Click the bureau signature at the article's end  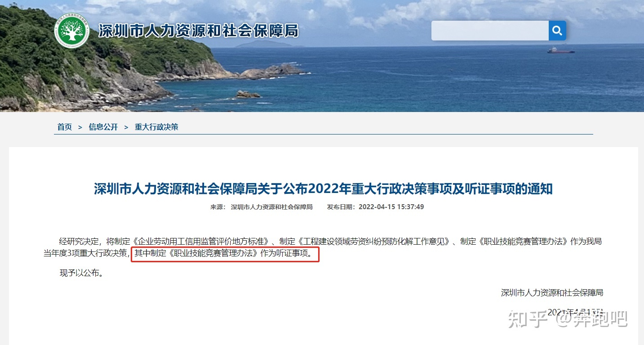[552, 293]
